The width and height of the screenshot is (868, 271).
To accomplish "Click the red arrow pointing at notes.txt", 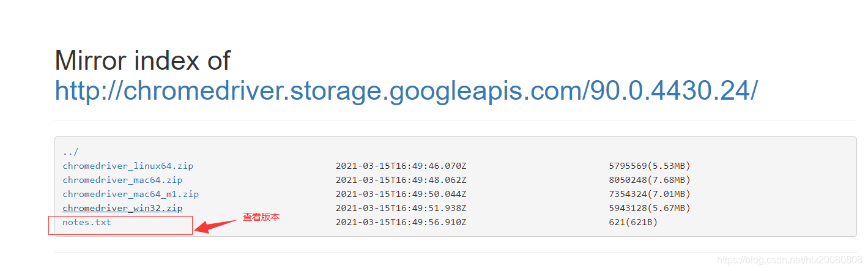I will [x=214, y=226].
